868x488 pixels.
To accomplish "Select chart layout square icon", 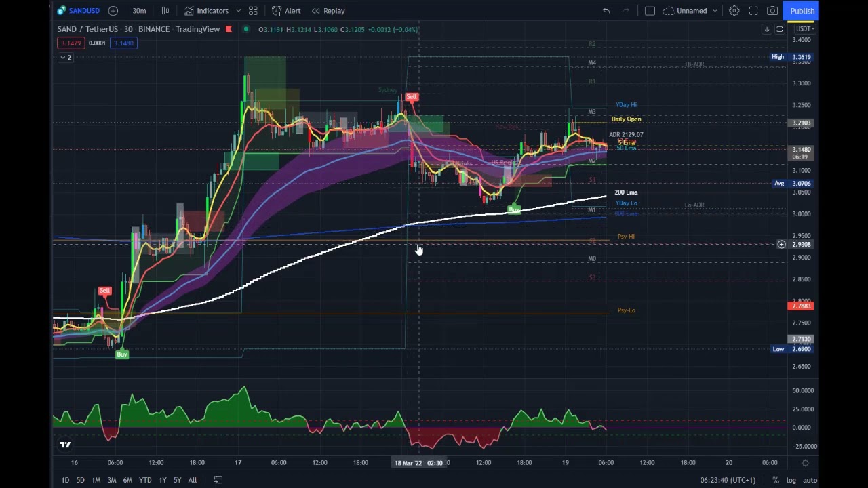I will (650, 11).
